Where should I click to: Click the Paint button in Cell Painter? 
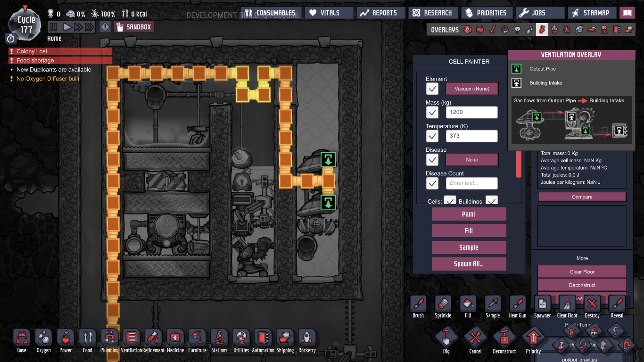tap(469, 214)
